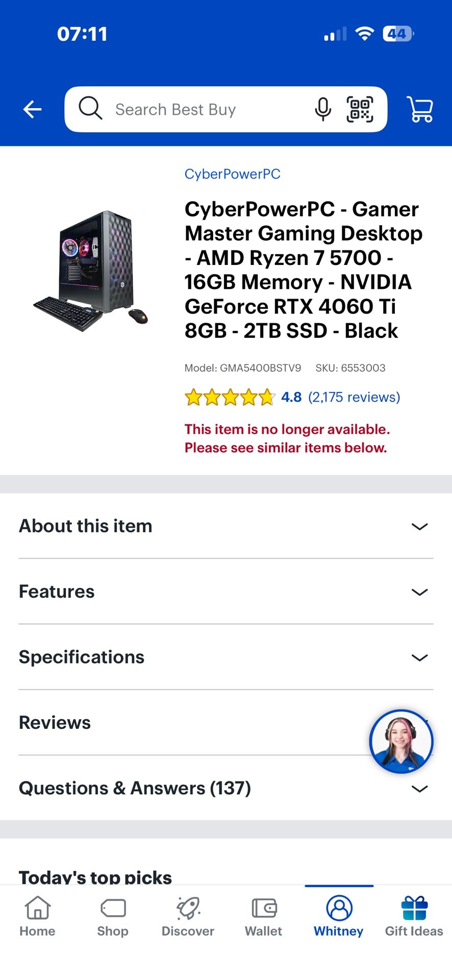Tap the back arrow icon

click(x=32, y=109)
